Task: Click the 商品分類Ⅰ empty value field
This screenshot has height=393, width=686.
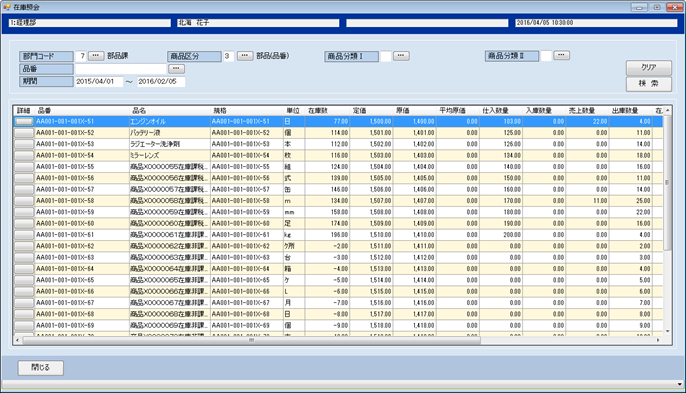Action: [385, 56]
